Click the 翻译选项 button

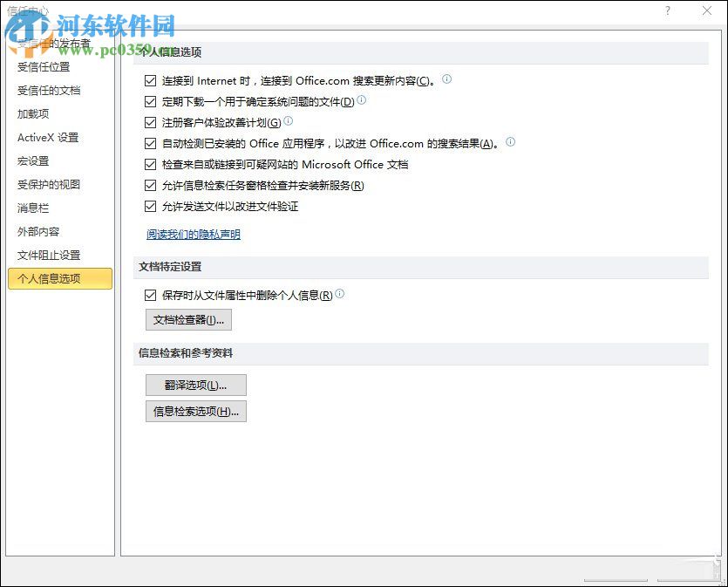(195, 385)
